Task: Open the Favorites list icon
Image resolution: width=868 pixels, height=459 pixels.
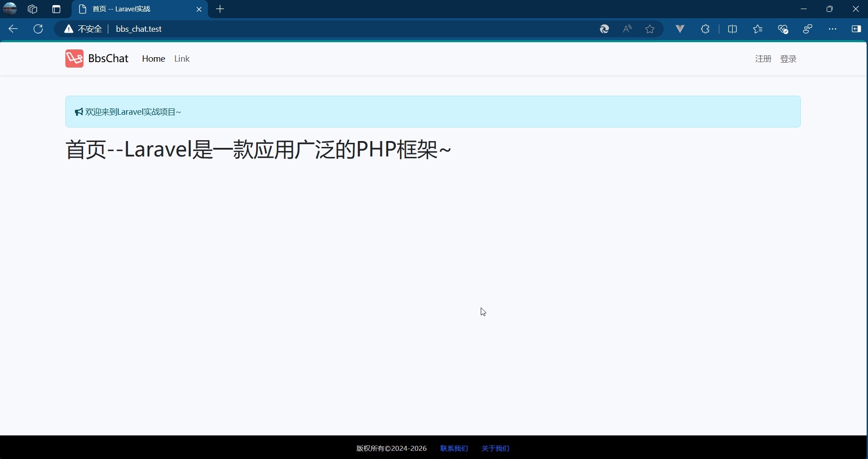Action: tap(758, 29)
